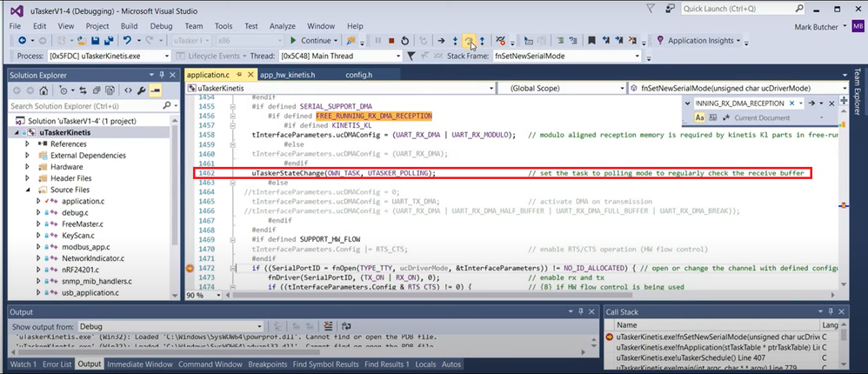Viewport: 868px width, 374px height.
Task: Expand the Header Files folder
Action: (x=27, y=178)
